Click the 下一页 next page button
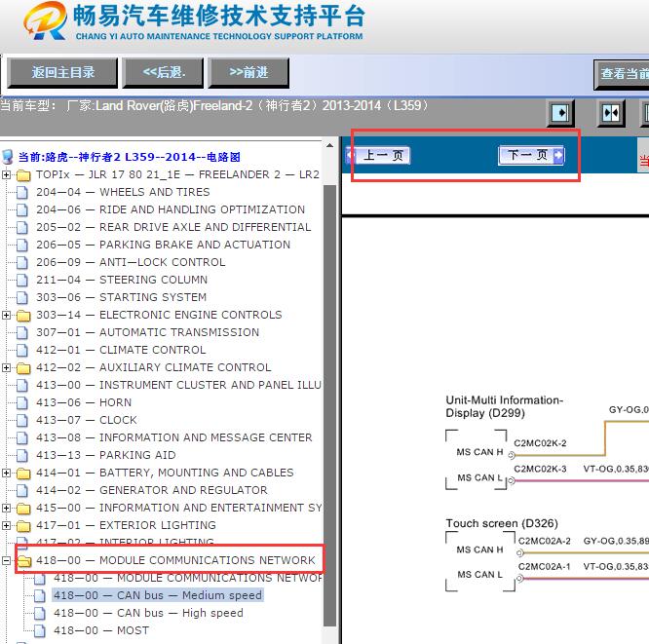This screenshot has width=649, height=644. 531,156
